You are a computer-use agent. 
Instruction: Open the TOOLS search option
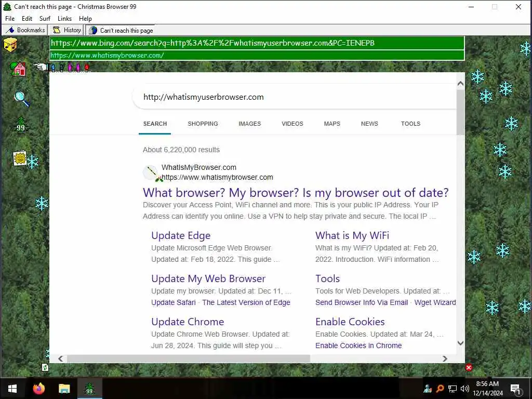410,124
